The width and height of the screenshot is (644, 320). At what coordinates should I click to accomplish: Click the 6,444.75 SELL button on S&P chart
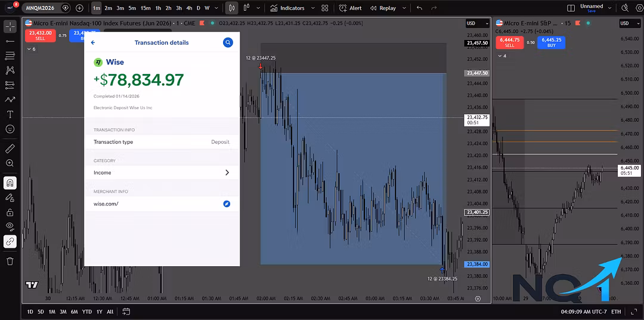[509, 42]
